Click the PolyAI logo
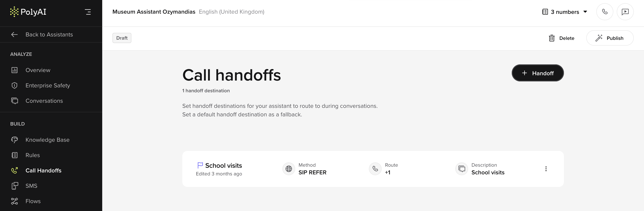The width and height of the screenshot is (644, 211). click(28, 12)
